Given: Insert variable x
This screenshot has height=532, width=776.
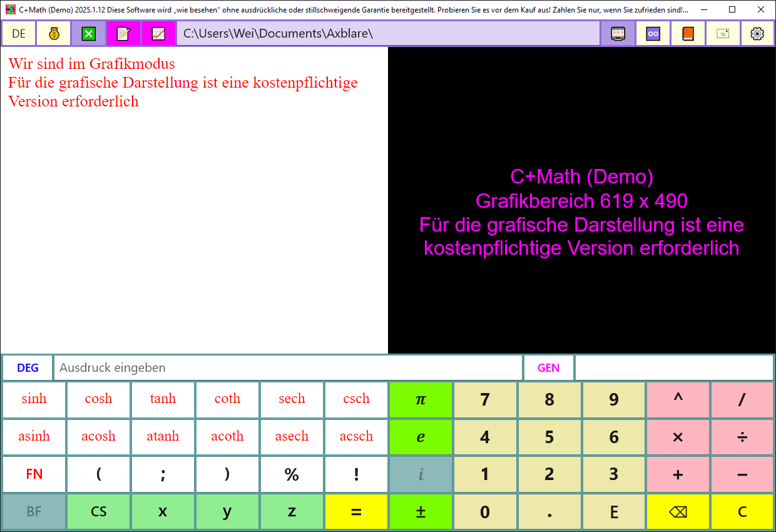Looking at the screenshot, I should (163, 512).
